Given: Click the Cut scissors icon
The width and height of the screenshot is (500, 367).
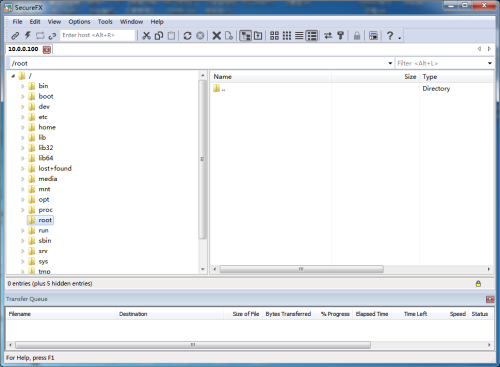Looking at the screenshot, I should coord(146,36).
